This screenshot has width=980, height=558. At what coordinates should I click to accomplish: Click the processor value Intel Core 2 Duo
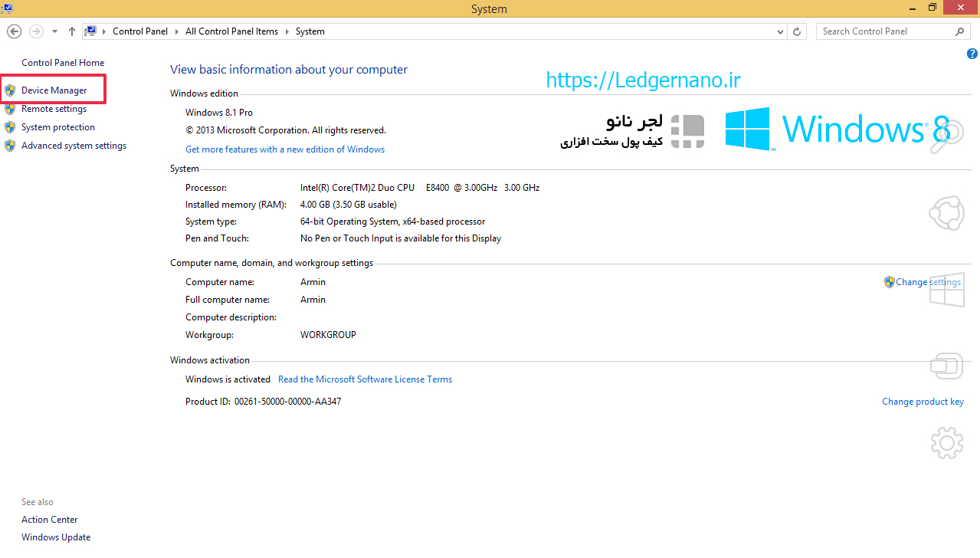[x=420, y=188]
